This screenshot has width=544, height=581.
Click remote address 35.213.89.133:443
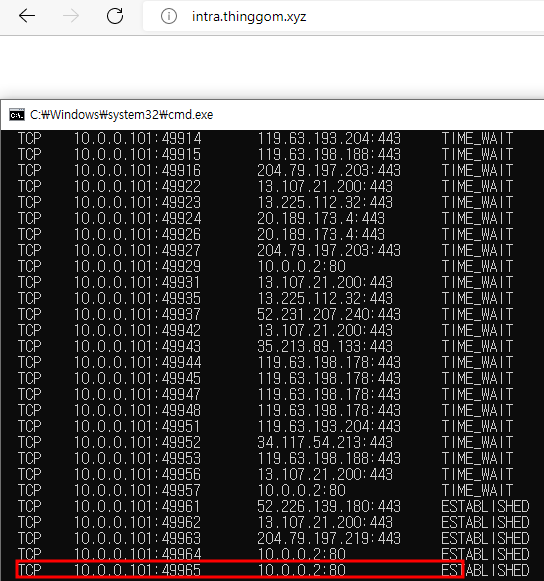[x=325, y=346]
